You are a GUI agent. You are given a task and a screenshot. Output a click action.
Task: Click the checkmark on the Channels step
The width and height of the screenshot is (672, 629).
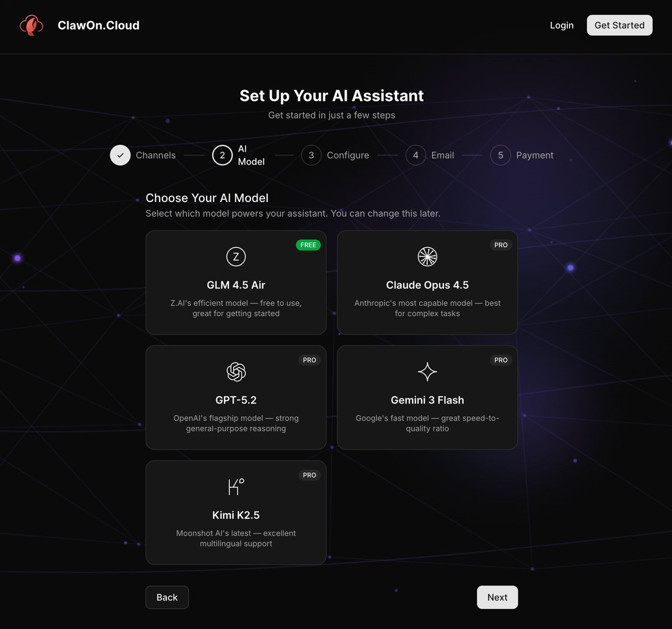tap(120, 155)
